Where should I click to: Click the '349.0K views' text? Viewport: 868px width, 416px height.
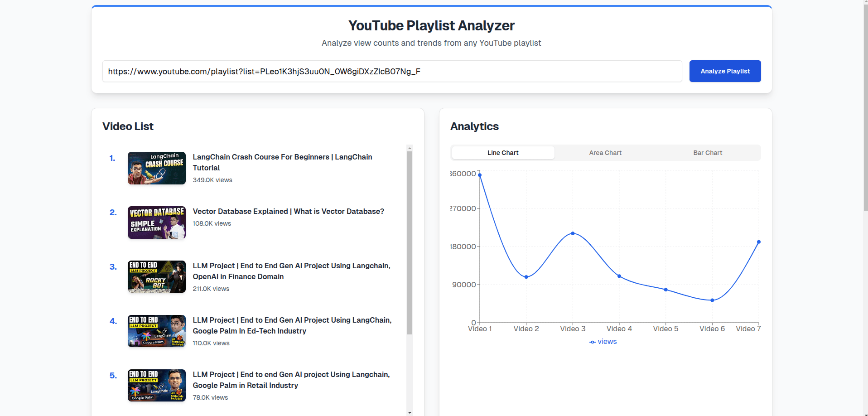(x=212, y=180)
